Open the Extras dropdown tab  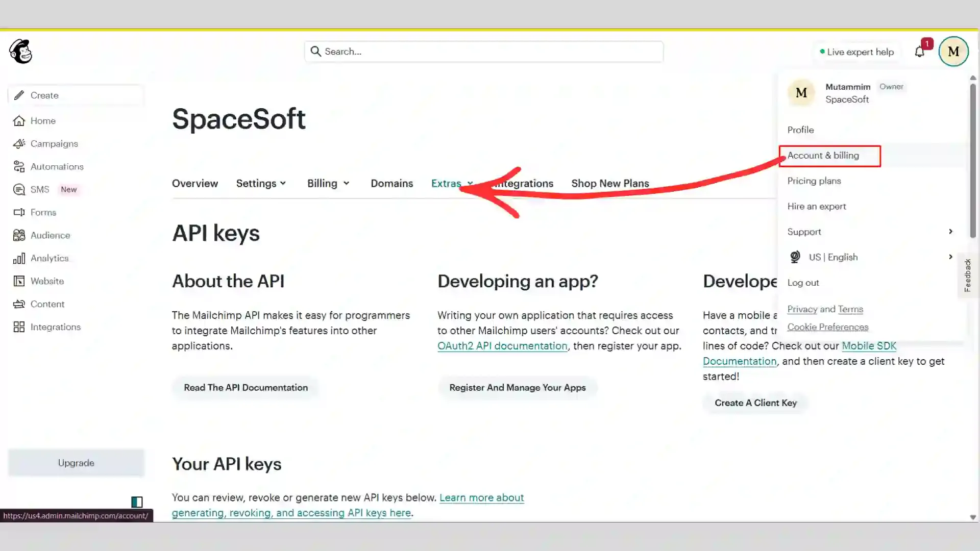click(x=452, y=183)
